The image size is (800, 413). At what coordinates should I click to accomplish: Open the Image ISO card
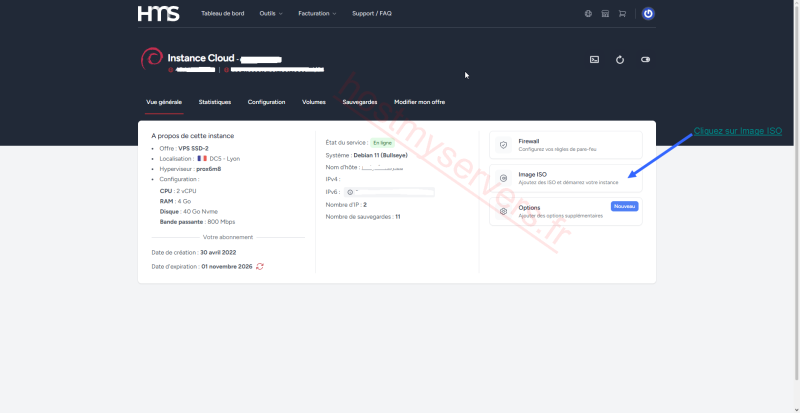566,178
